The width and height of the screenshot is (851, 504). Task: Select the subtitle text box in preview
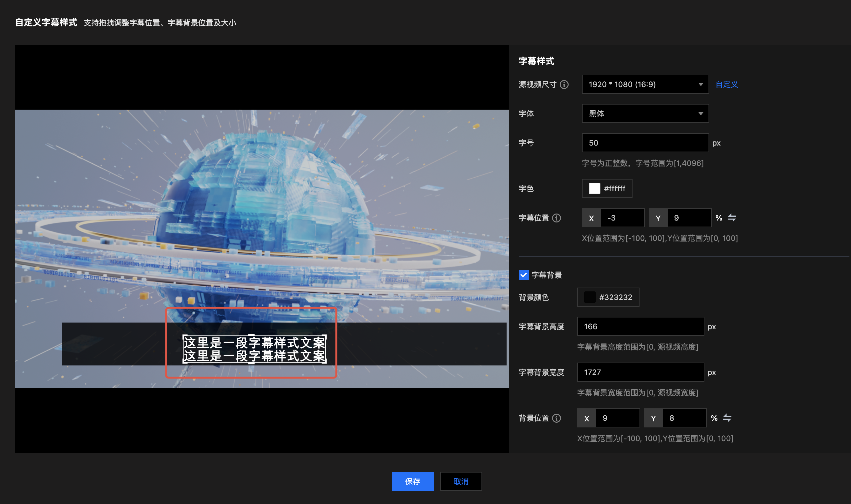tap(254, 350)
